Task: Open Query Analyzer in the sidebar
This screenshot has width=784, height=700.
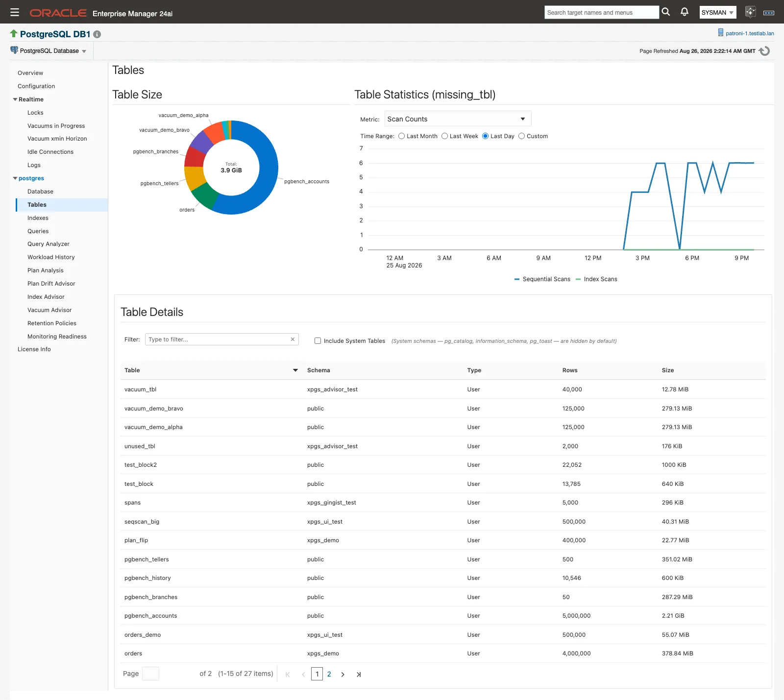Action: [x=49, y=244]
